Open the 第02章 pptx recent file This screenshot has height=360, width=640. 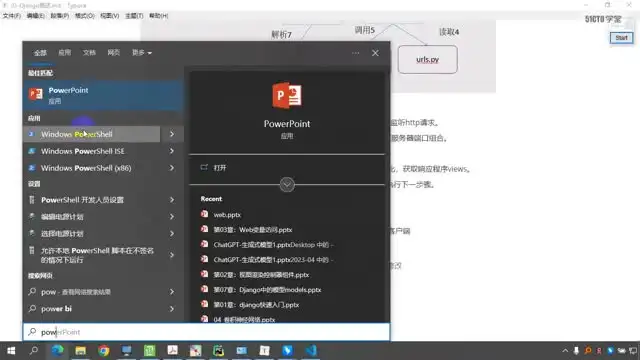click(255, 275)
